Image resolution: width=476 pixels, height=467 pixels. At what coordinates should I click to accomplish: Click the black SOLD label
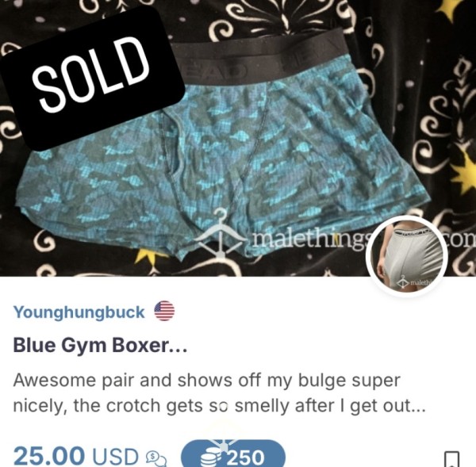91,76
